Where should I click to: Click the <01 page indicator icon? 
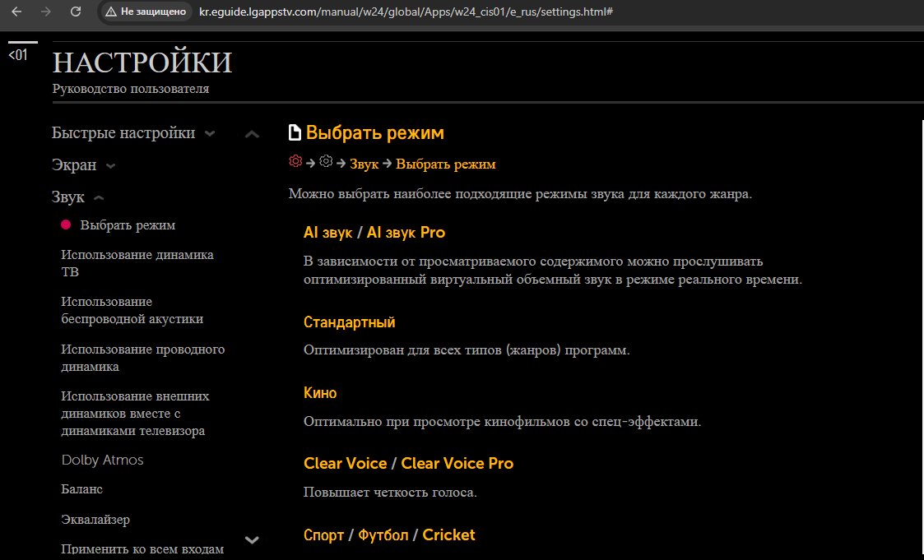pyautogui.click(x=18, y=55)
